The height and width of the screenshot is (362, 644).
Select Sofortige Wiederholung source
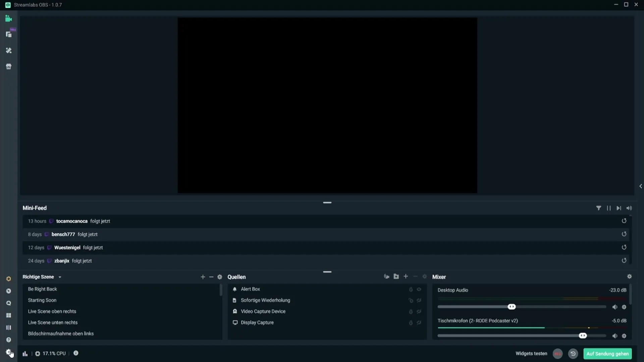pos(327,300)
